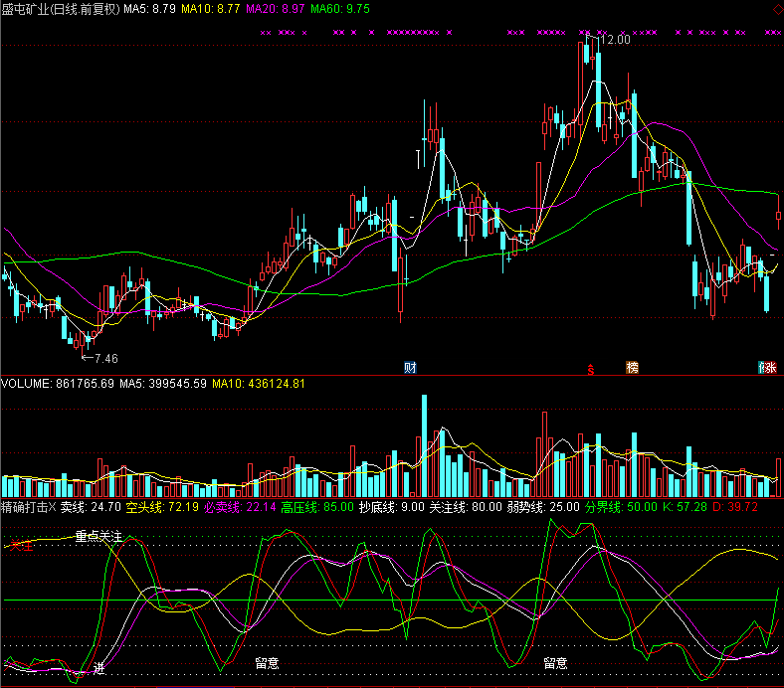Click the green K: 57.28 value
Image resolution: width=784 pixels, height=688 pixels.
point(685,507)
